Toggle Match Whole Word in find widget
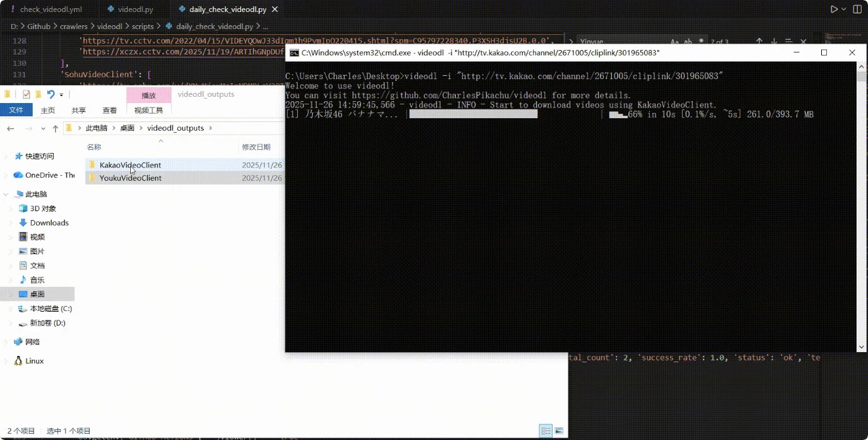Screen dimensions: 868x440 688,42
